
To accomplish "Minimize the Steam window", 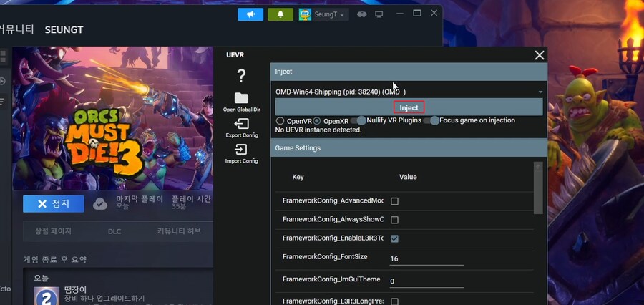I will click(399, 14).
